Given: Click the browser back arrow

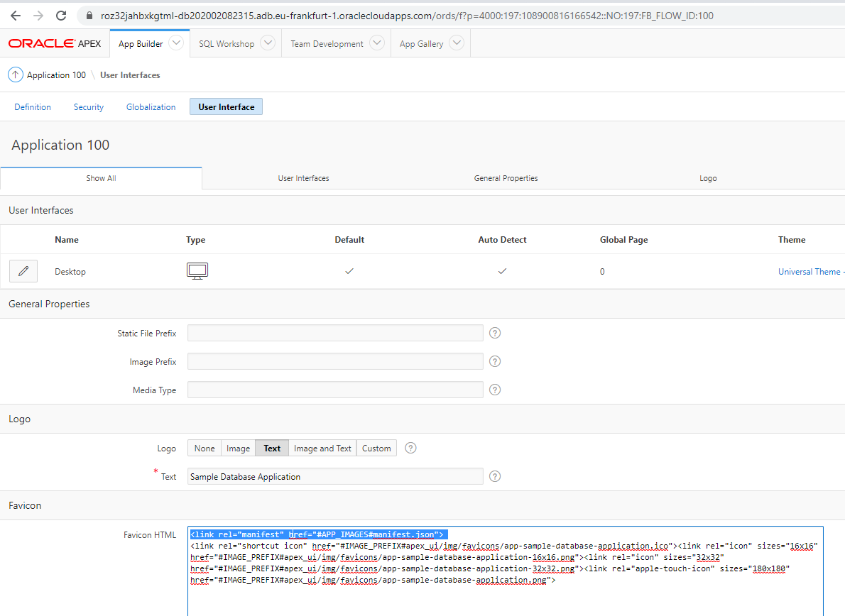Looking at the screenshot, I should (x=15, y=16).
